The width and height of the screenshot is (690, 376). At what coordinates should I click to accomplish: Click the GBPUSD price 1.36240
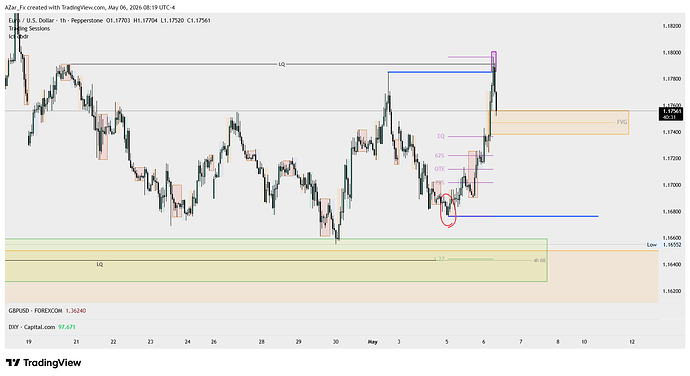tap(76, 311)
